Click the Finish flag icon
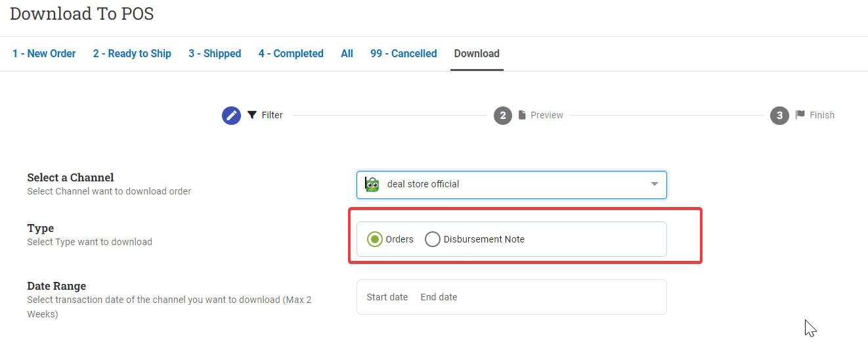Screen dimensions: 868x345 coord(800,115)
